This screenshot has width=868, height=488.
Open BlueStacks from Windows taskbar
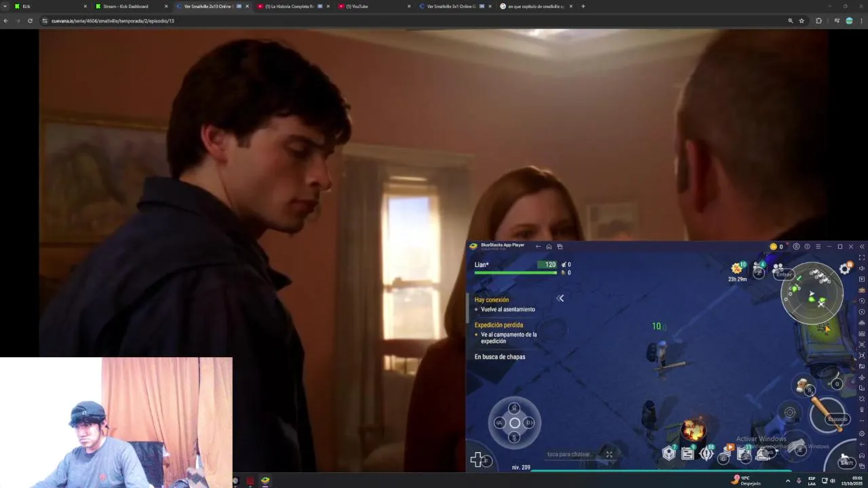tap(265, 481)
